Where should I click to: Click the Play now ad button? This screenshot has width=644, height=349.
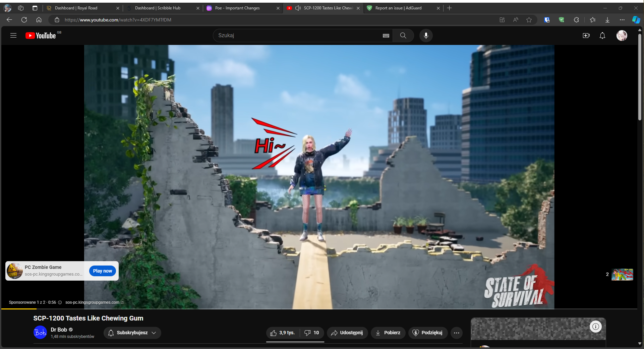103,271
